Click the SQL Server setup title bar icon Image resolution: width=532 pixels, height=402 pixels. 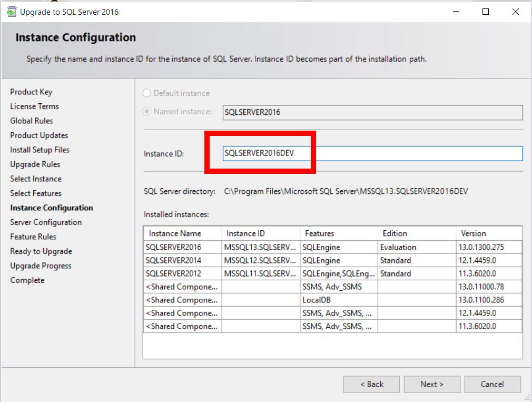12,12
